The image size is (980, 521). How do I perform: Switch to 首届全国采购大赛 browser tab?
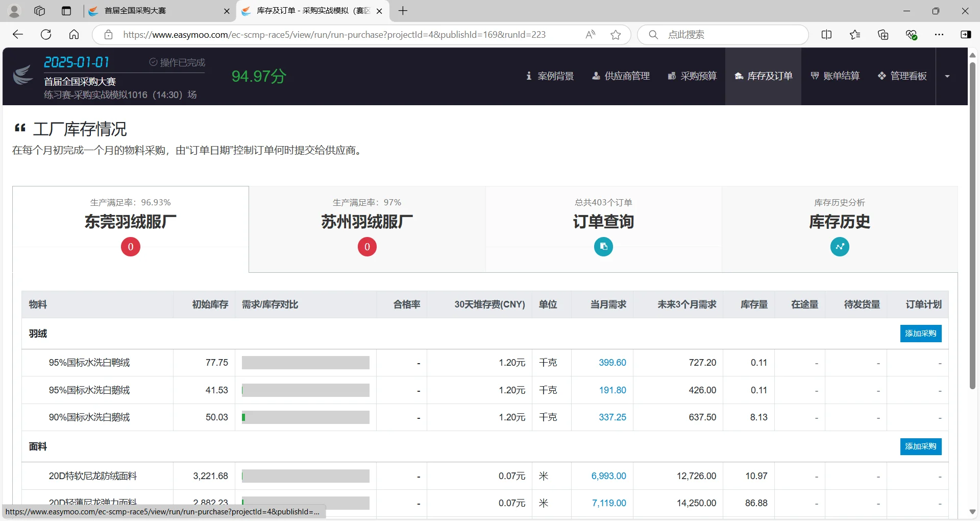tap(159, 11)
